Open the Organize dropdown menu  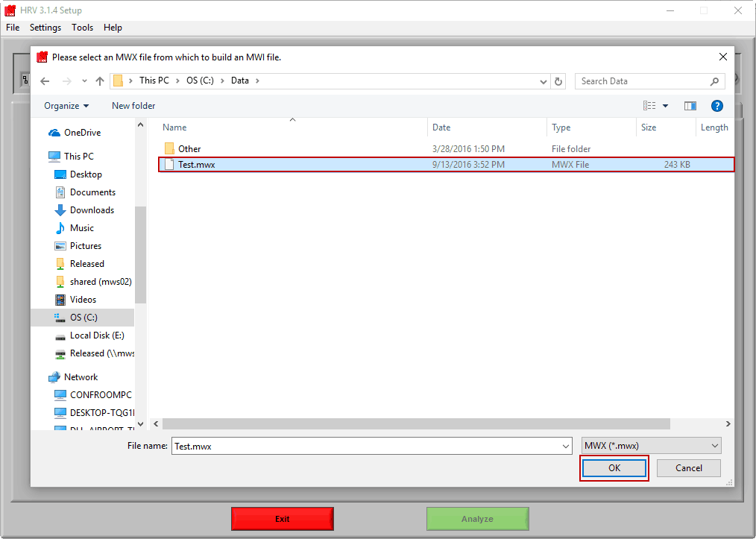[x=66, y=106]
